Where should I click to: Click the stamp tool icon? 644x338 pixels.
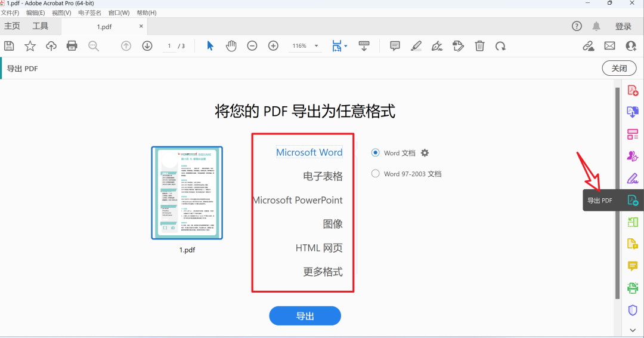458,46
